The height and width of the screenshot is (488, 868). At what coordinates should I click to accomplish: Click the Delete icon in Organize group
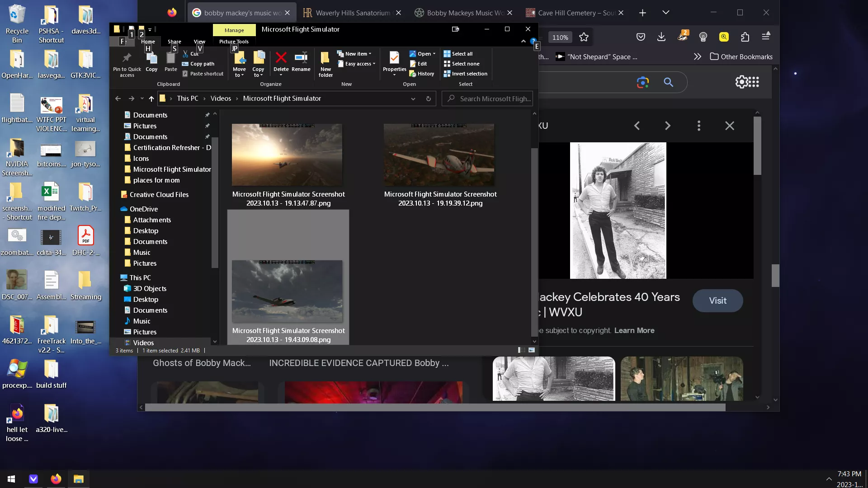(281, 62)
